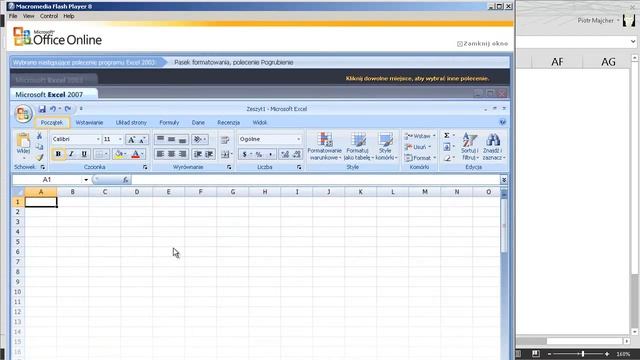Image resolution: width=640 pixels, height=360 pixels.
Task: Open Flash Player File menu
Action: [x=13, y=16]
